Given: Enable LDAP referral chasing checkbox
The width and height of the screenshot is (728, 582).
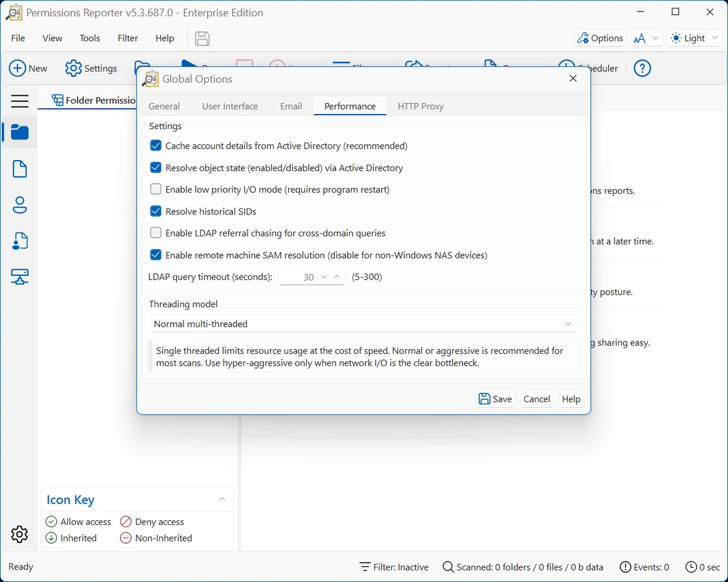Looking at the screenshot, I should pyautogui.click(x=156, y=233).
